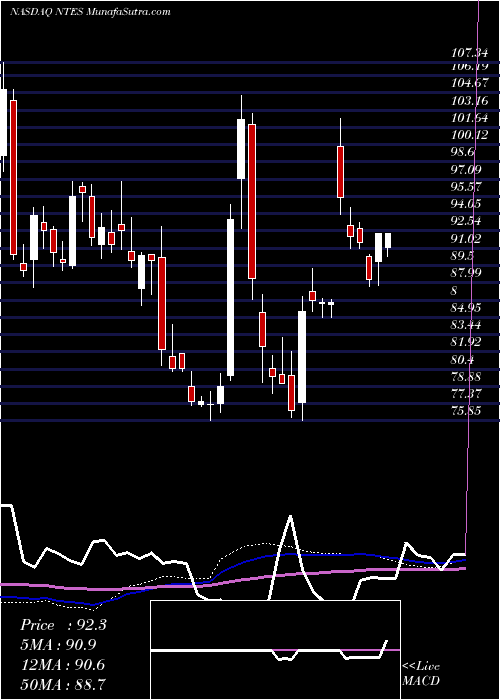Select the long red candle falling from 101.64

pyautogui.click(x=252, y=201)
